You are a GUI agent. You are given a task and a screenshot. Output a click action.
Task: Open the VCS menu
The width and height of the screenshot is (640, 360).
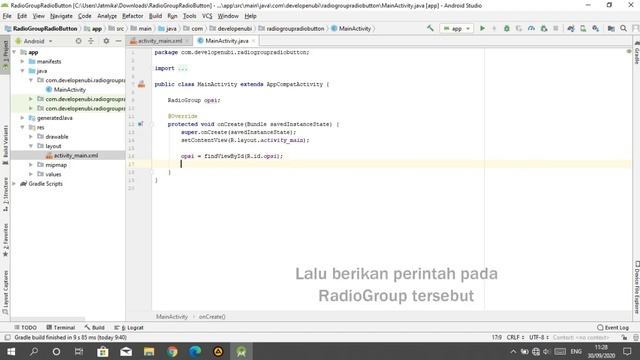coord(207,16)
